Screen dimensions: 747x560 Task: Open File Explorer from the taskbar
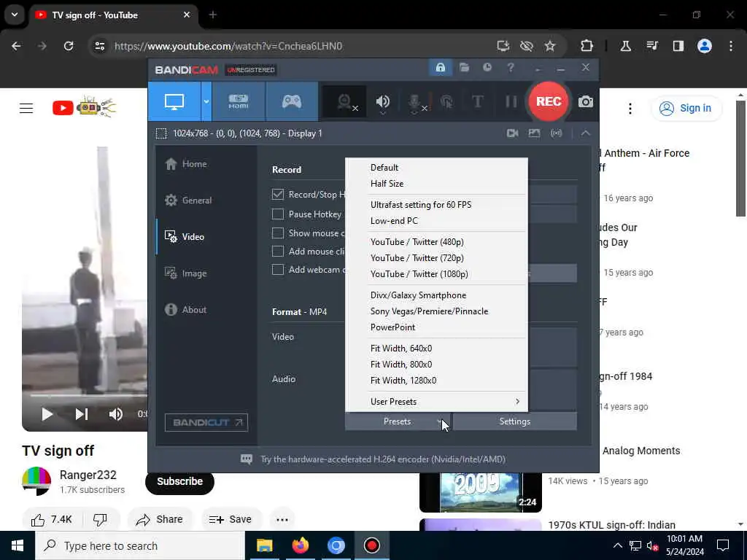click(264, 545)
